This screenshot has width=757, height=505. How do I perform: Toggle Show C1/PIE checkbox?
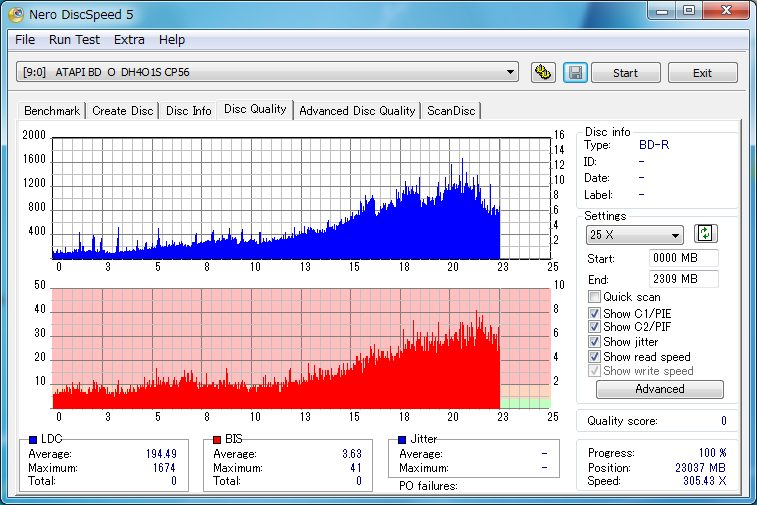pyautogui.click(x=594, y=313)
